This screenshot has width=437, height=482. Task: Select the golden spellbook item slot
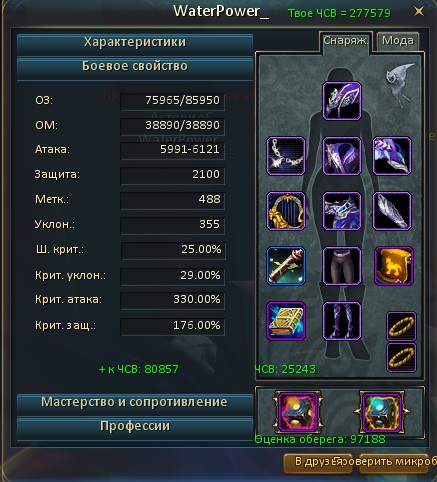(286, 321)
